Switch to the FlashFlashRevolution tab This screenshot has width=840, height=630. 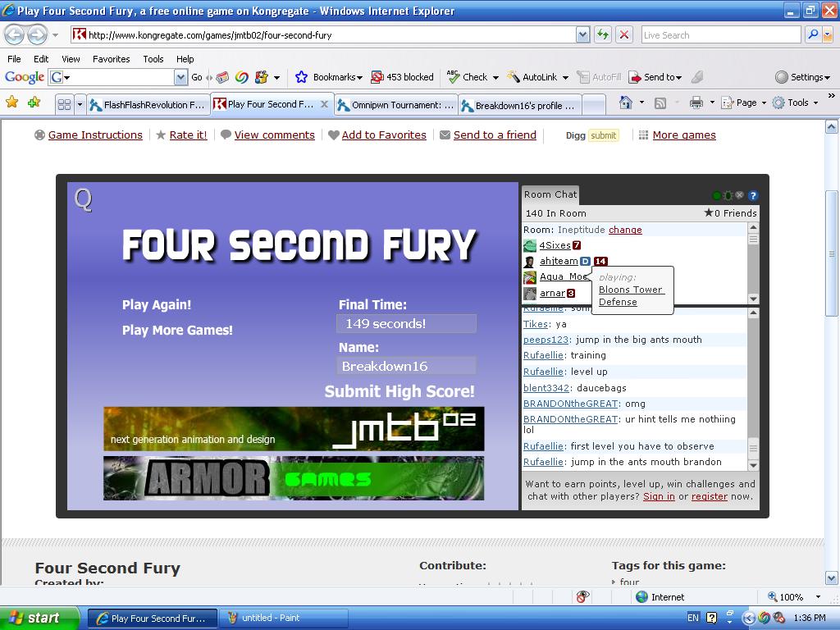(x=148, y=105)
